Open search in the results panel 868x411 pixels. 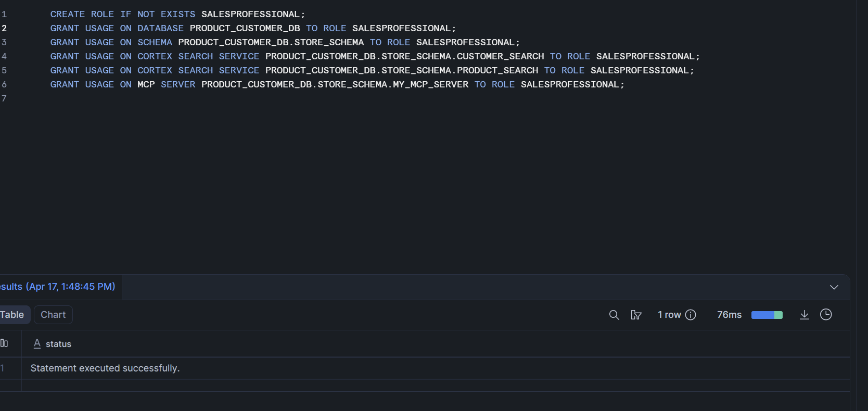coord(614,315)
